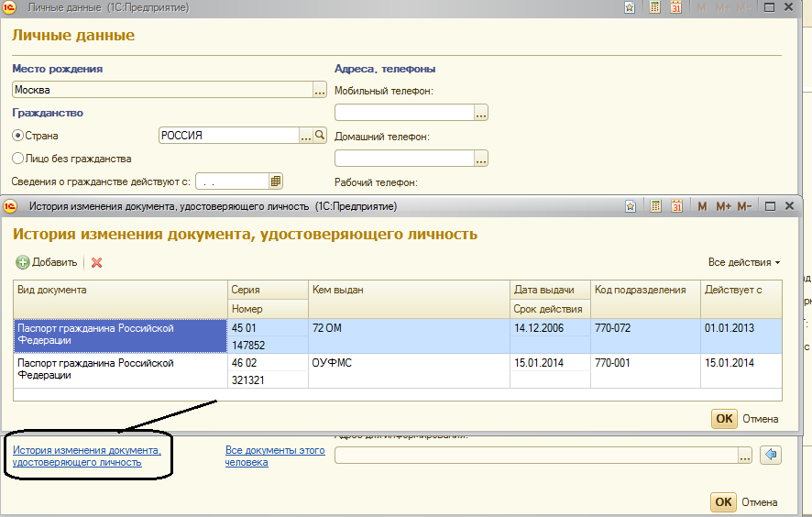Viewport: 812px width, 517px height.
Task: Click favorites star in Личные данные titlebar
Action: coord(630,7)
